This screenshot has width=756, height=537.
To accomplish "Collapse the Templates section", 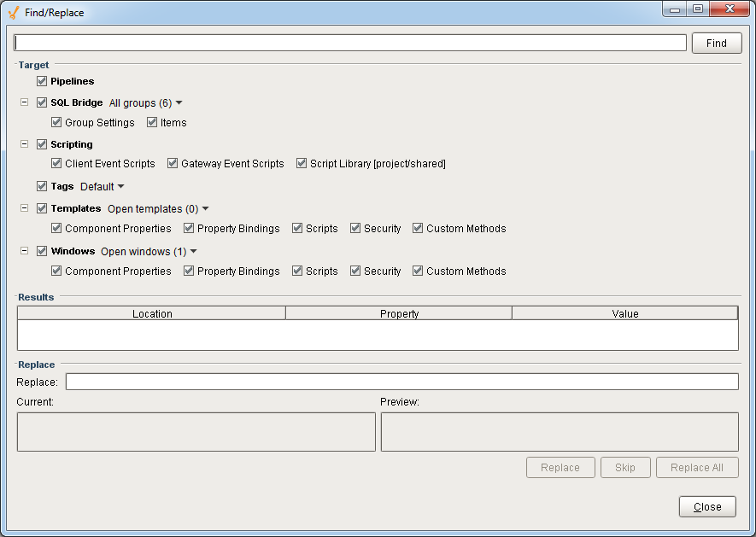I will [x=24, y=208].
